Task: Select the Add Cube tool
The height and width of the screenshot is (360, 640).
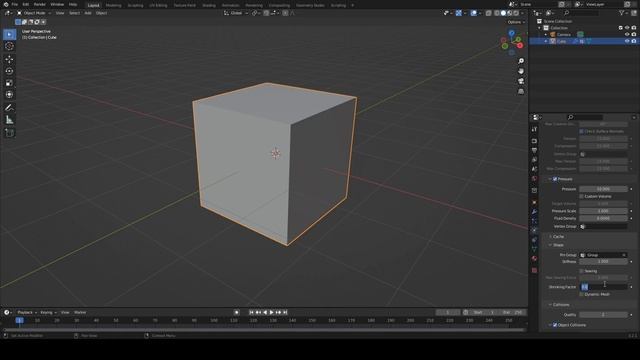Action: click(x=9, y=133)
